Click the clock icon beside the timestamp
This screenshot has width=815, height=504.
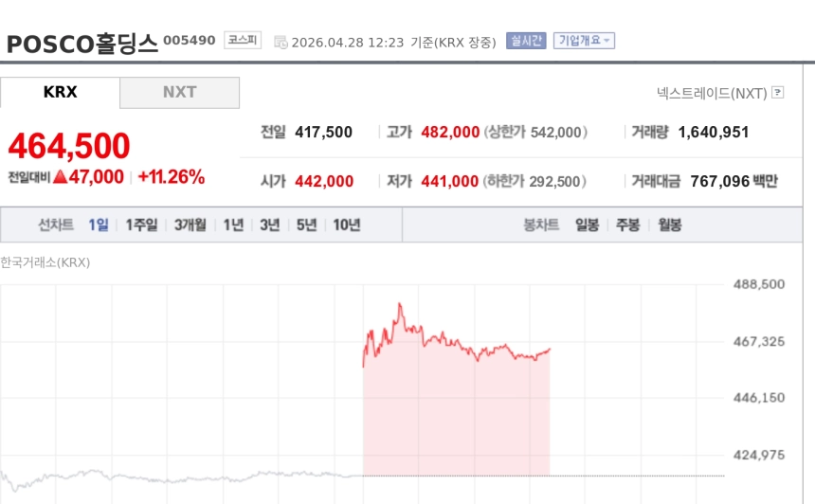(x=281, y=42)
